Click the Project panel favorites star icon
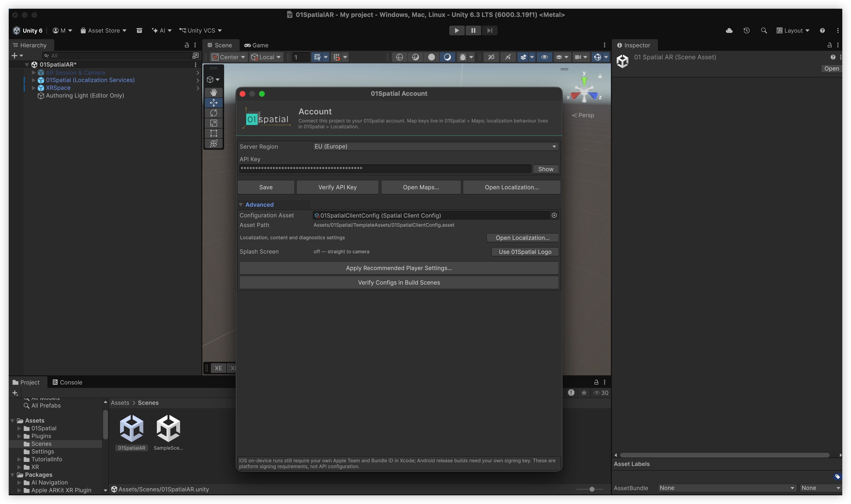 (584, 393)
